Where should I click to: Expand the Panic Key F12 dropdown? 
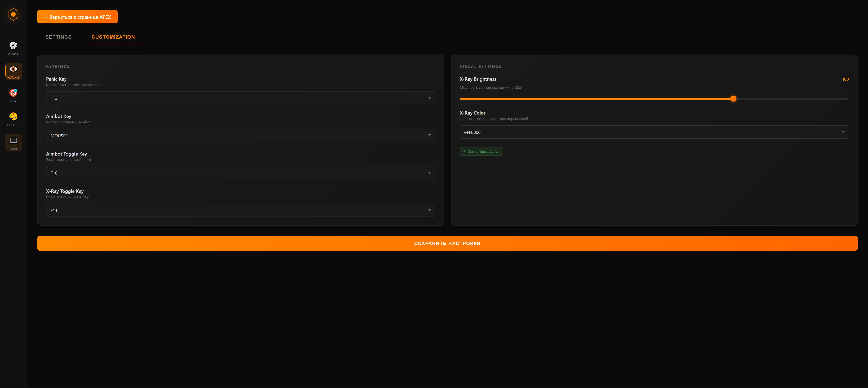(240, 98)
